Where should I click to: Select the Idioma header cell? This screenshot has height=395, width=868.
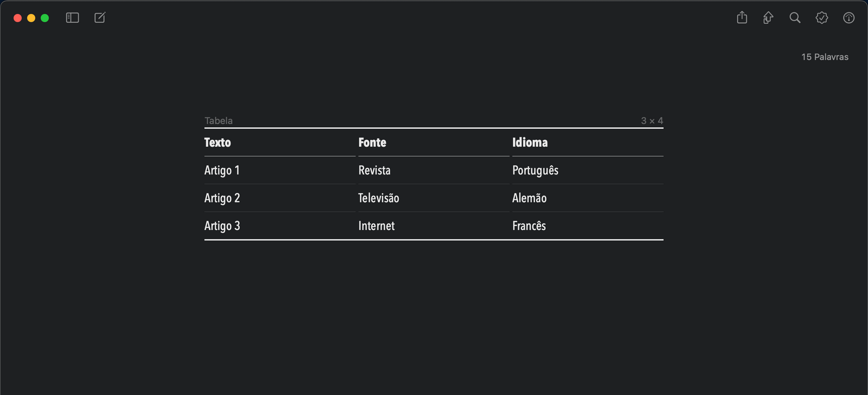[530, 143]
